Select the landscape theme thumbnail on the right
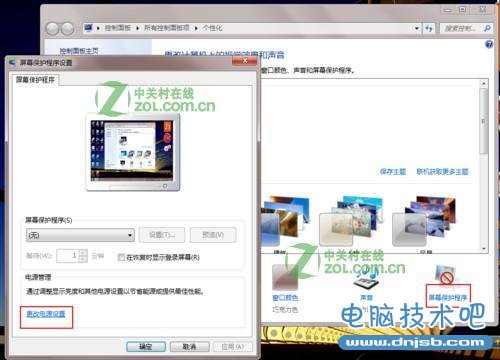 coord(424,221)
